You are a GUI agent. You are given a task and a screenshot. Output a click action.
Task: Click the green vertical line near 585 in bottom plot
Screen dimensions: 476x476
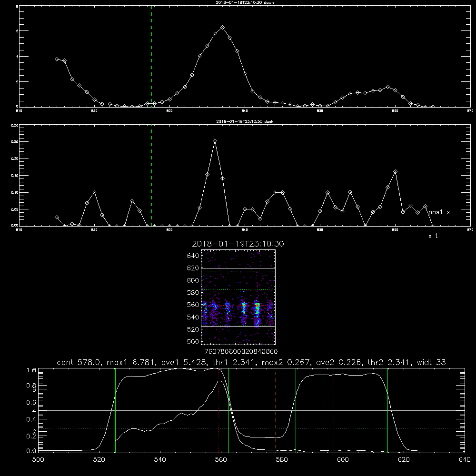click(296, 410)
